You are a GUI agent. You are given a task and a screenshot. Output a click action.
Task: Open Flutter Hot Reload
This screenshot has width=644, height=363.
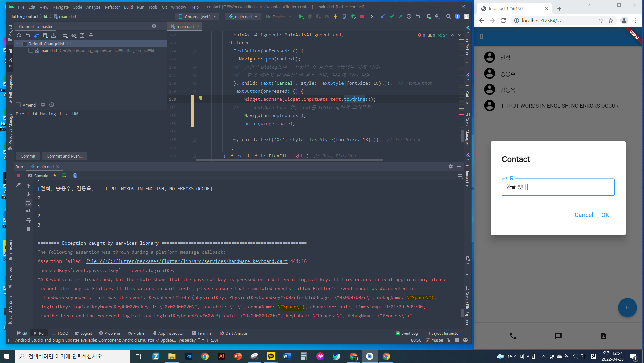[335, 16]
